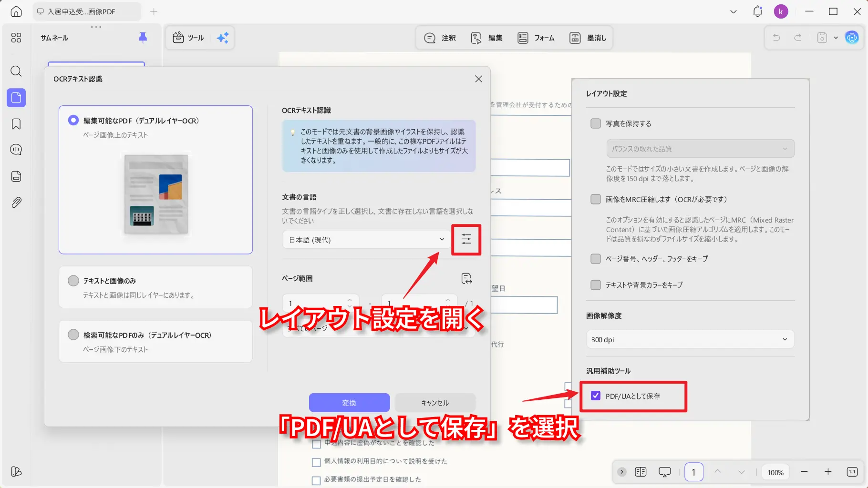Screen dimensions: 868x488
Task: Start slideshow presentation mode icon
Action: (664, 472)
